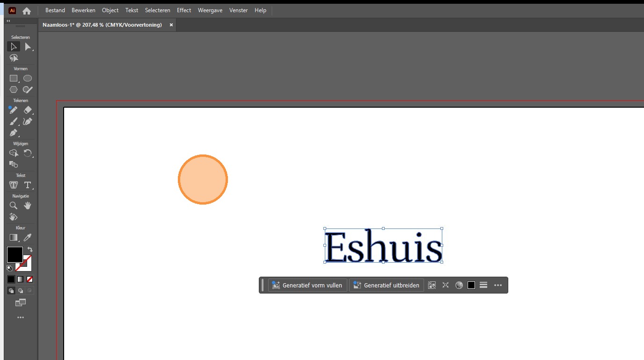Click Generatief uitbreiden button
This screenshot has width=644, height=360.
[x=387, y=285]
